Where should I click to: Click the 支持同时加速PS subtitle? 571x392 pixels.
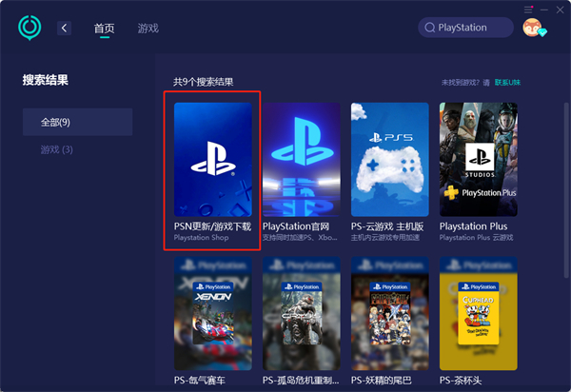[x=300, y=238]
